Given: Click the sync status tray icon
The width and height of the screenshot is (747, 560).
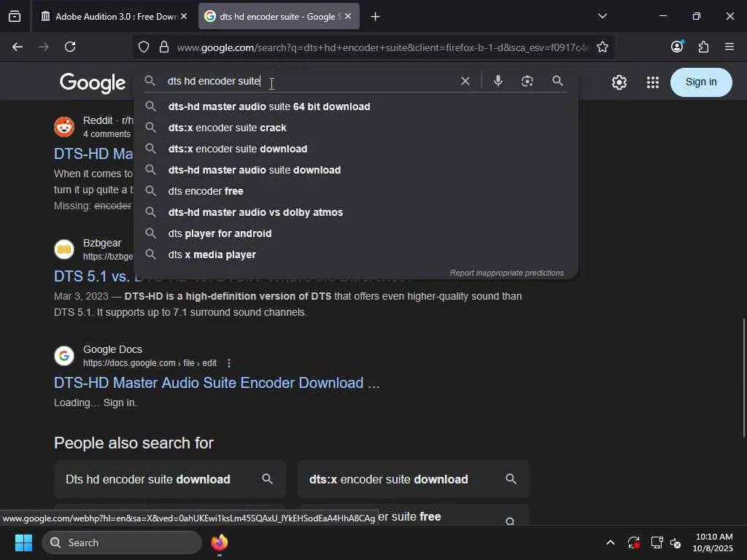Looking at the screenshot, I should pos(634,542).
